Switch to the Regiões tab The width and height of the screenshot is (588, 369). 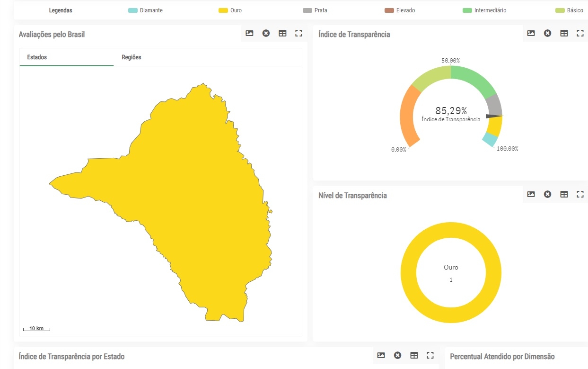click(x=132, y=57)
